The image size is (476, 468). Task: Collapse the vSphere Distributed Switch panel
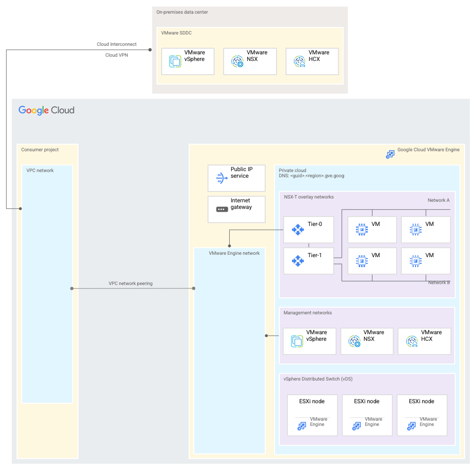coord(318,379)
